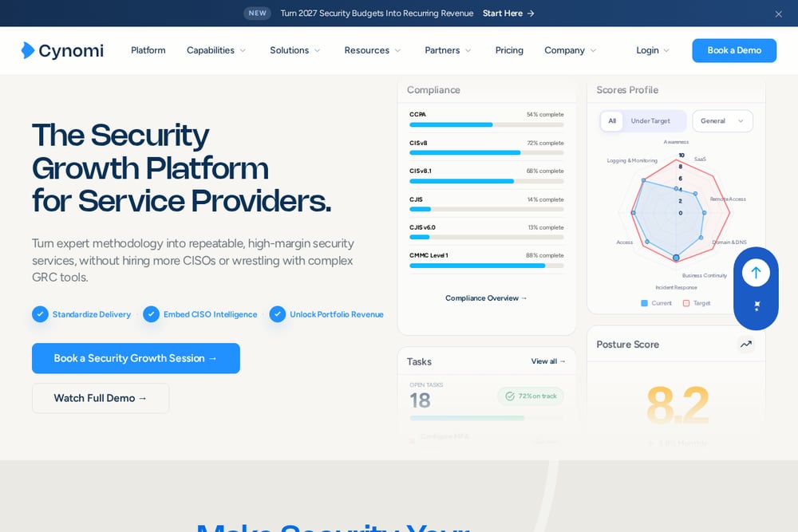Click the Posture Score trend icon

coord(745,345)
